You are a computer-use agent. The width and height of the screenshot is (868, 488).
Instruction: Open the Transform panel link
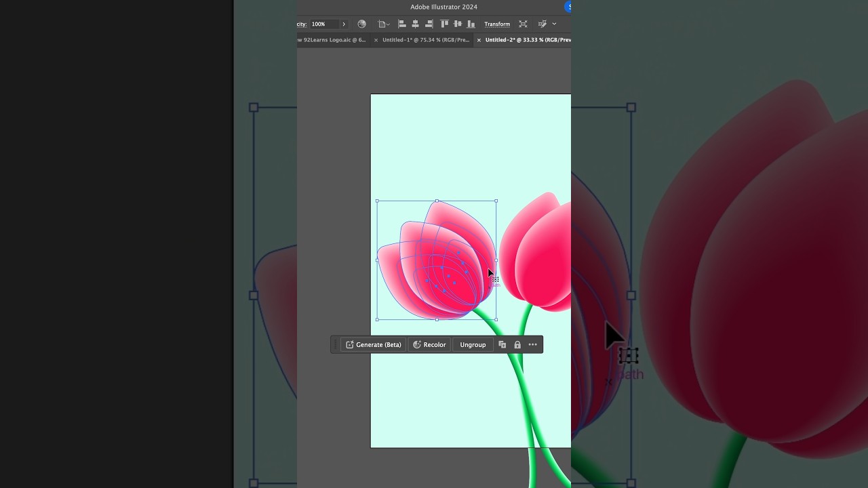pos(497,24)
